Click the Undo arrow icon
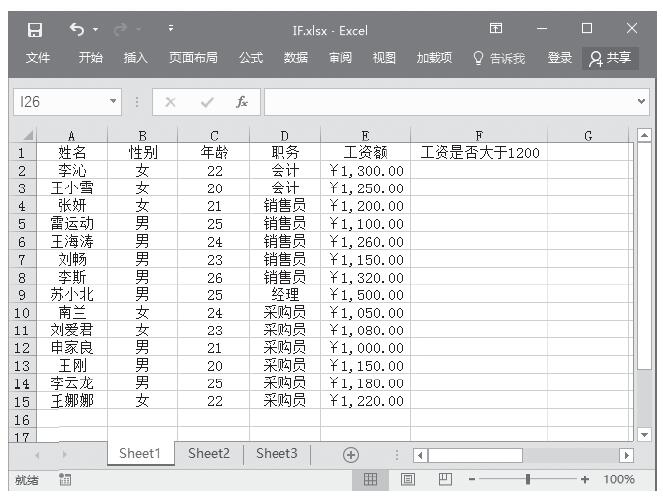The image size is (663, 500). click(x=78, y=29)
